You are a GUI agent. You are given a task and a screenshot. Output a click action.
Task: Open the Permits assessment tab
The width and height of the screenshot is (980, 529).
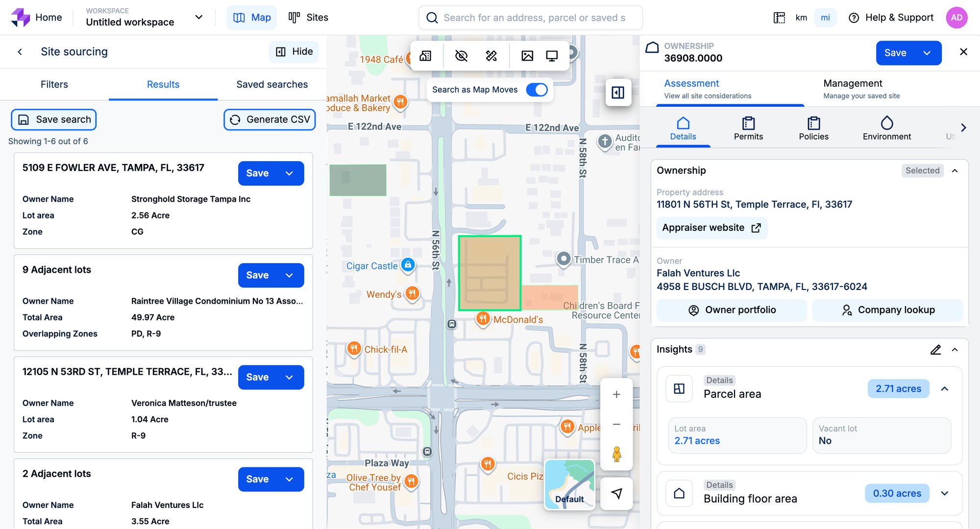click(x=748, y=128)
